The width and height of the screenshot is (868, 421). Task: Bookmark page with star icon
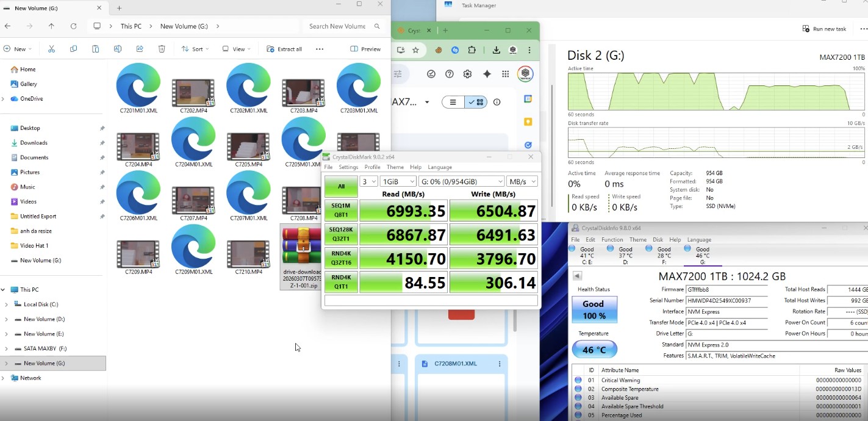pyautogui.click(x=415, y=50)
